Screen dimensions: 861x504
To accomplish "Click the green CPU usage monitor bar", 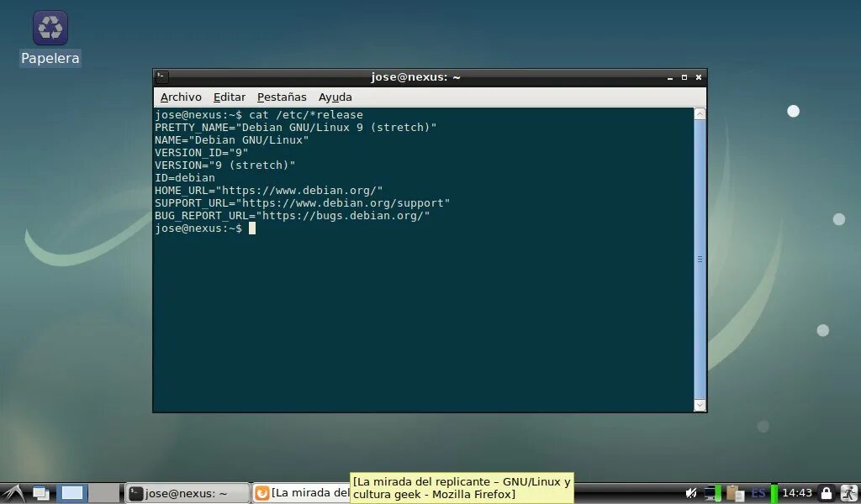I will coord(774,493).
